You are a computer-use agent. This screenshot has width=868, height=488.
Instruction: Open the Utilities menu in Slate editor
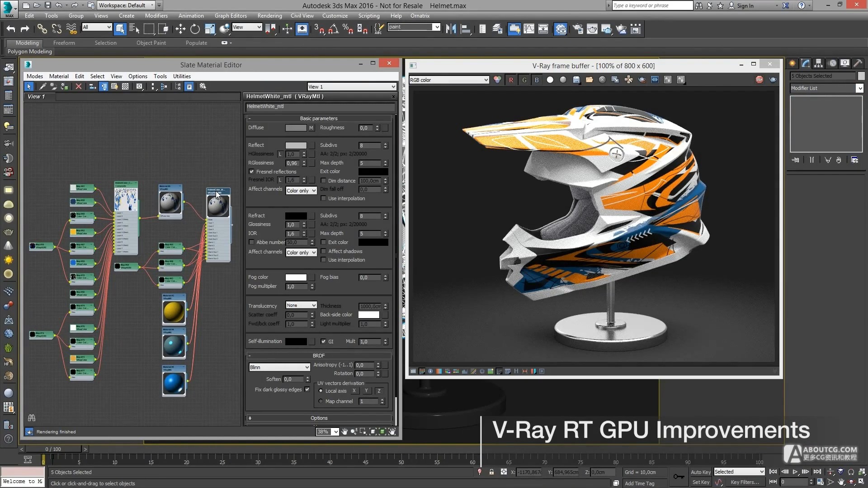[x=182, y=76]
